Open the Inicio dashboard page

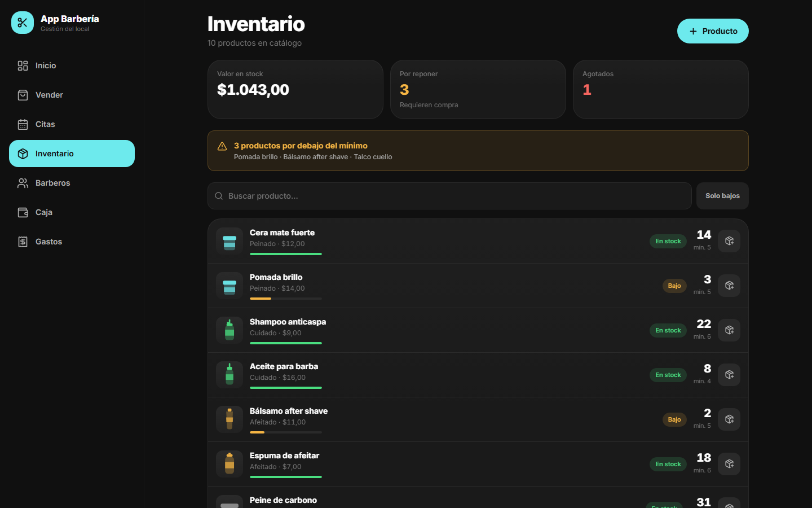[72, 65]
